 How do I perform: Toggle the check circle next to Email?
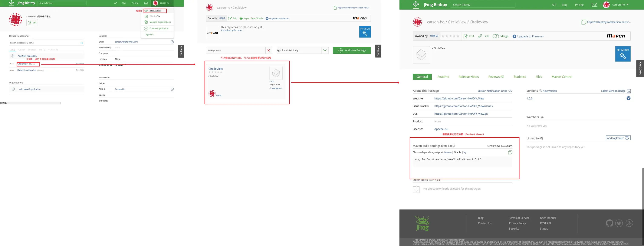[172, 42]
